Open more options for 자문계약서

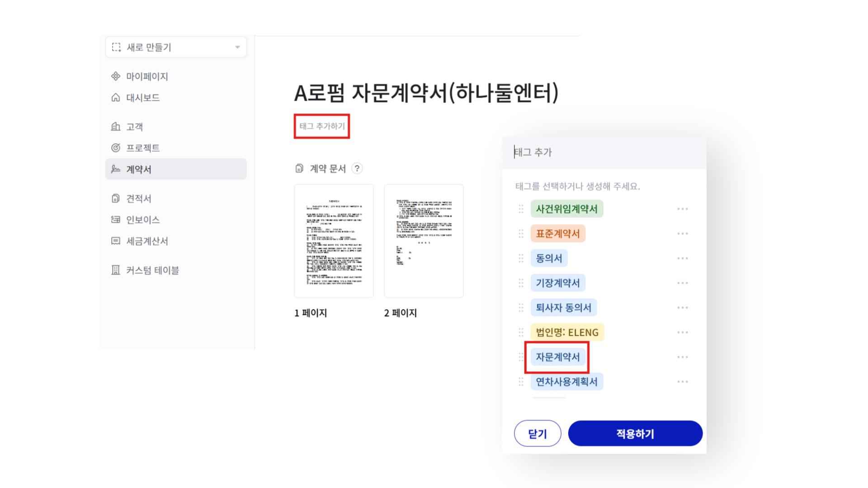pyautogui.click(x=683, y=357)
